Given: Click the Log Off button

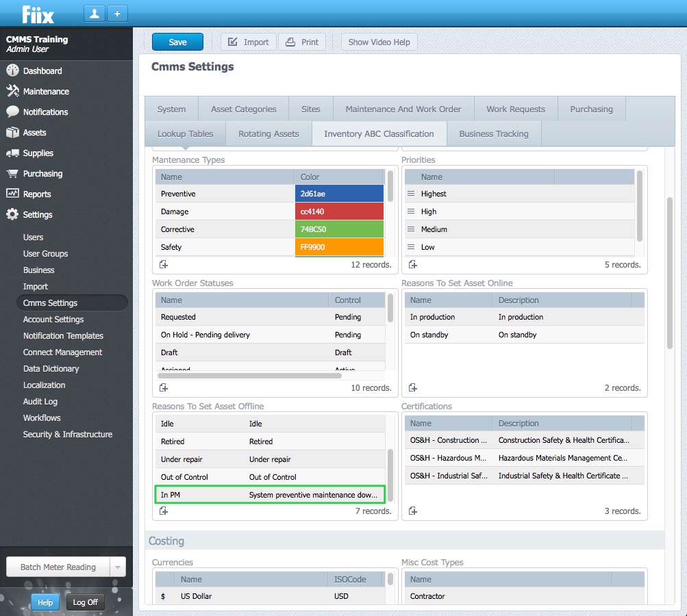Looking at the screenshot, I should 85,602.
